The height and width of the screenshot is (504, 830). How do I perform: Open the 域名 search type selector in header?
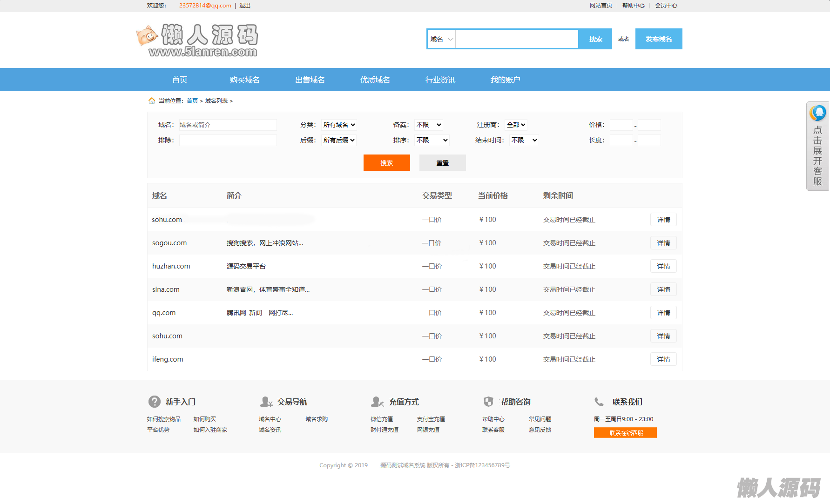pyautogui.click(x=441, y=39)
